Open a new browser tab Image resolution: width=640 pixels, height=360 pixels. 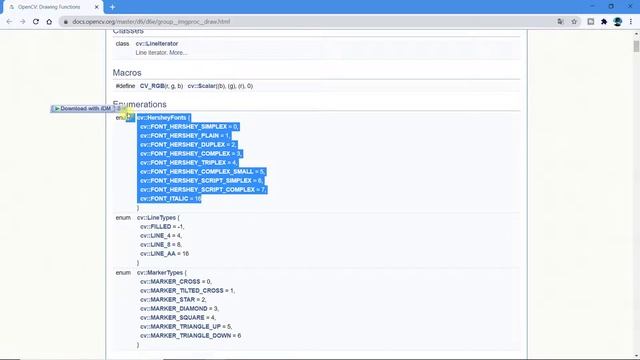[x=112, y=7]
